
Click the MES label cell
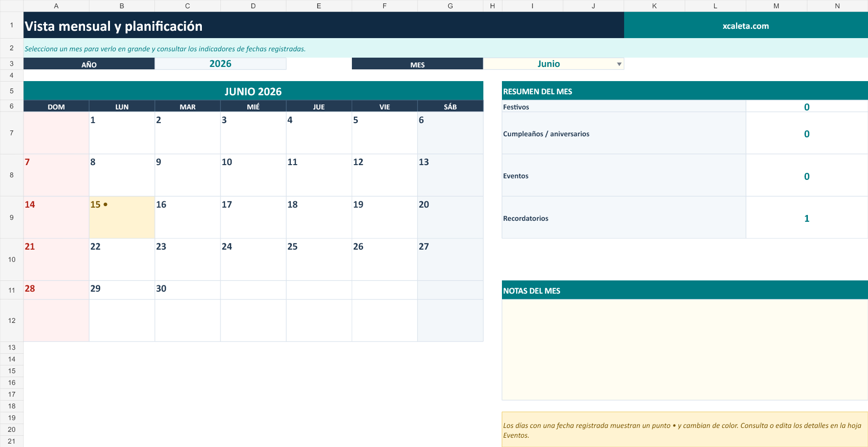417,64
